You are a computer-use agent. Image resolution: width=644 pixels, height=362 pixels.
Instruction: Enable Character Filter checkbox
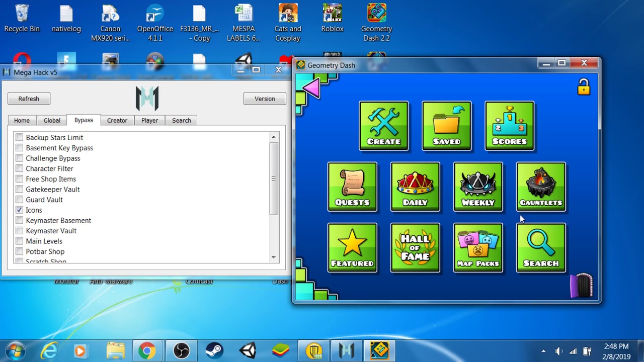point(19,168)
